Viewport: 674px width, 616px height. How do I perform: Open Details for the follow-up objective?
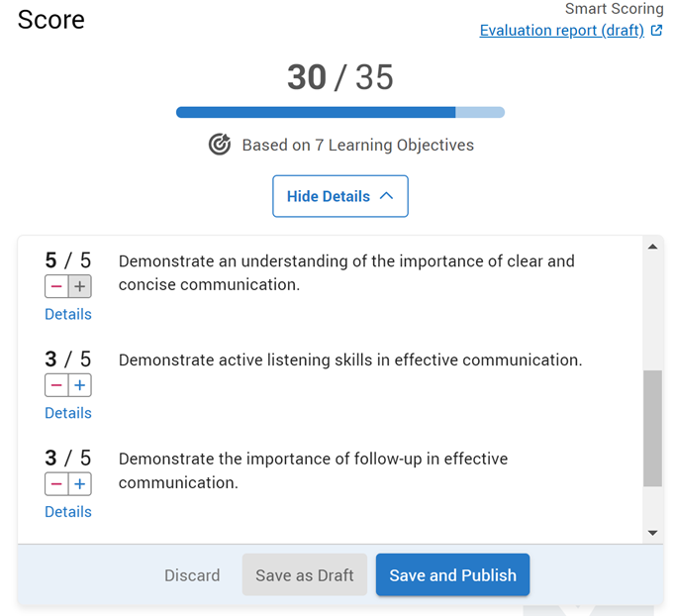(68, 512)
